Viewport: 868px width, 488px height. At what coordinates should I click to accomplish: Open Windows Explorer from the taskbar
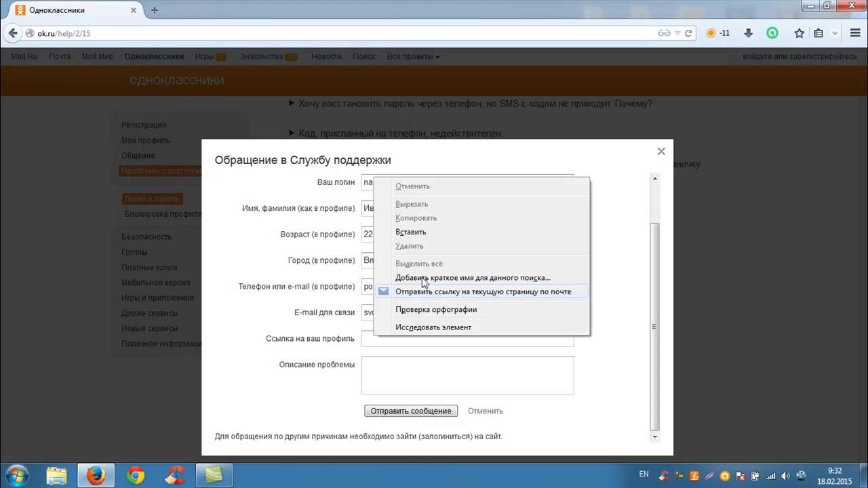coord(57,475)
